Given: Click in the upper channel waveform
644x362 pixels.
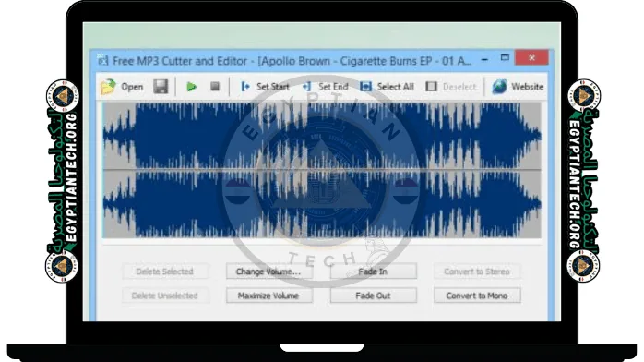Looking at the screenshot, I should 322,136.
